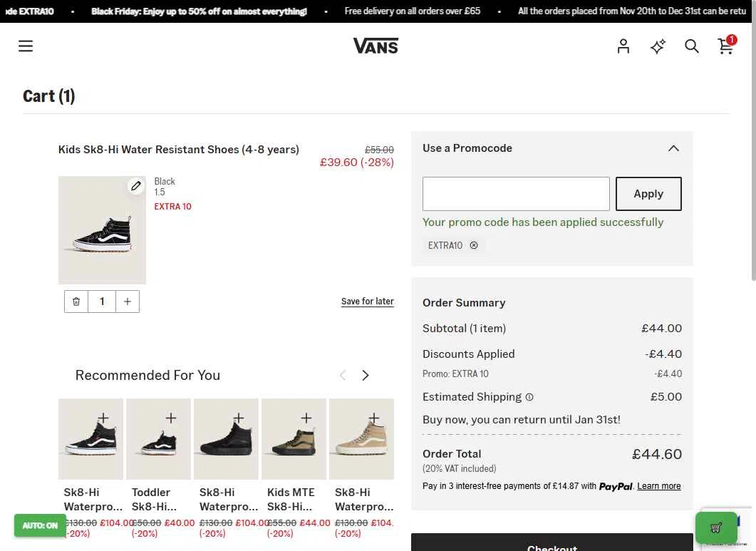
Task: Increase item quantity with plus button
Action: 128,302
